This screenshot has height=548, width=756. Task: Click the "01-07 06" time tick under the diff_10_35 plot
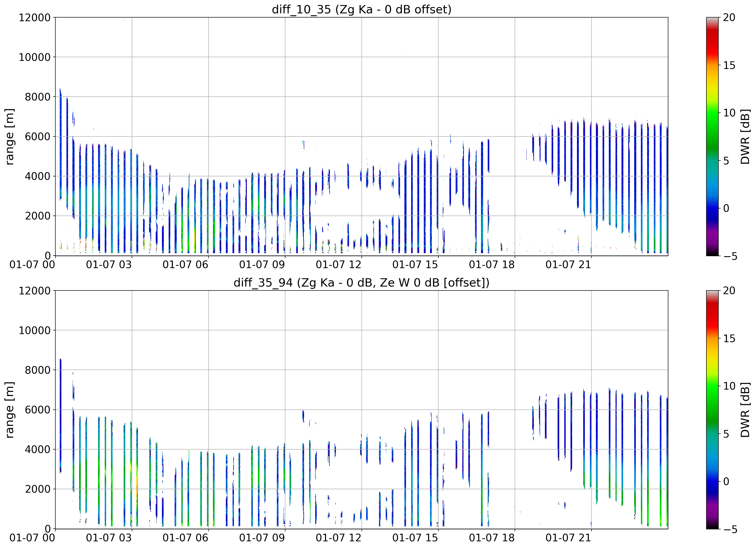185,265
